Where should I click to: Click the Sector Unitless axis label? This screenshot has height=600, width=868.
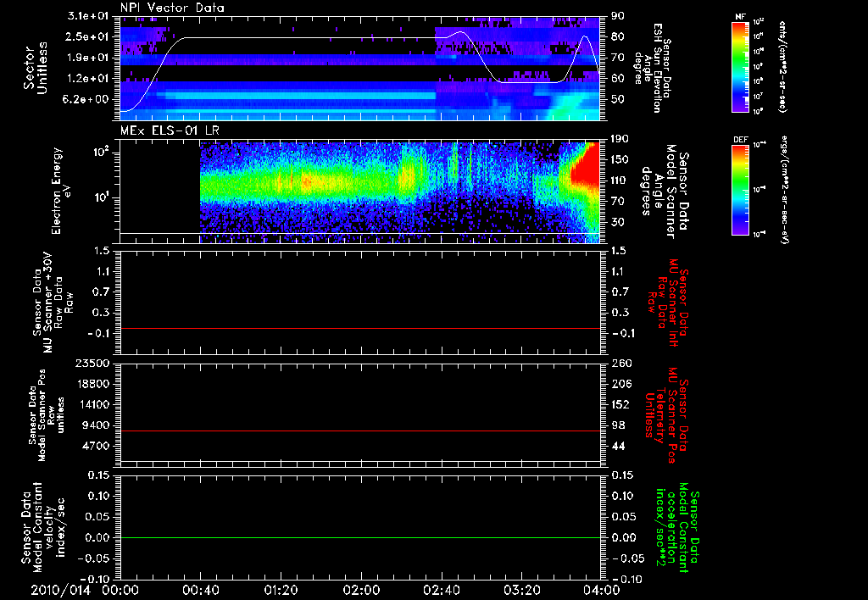pos(35,68)
